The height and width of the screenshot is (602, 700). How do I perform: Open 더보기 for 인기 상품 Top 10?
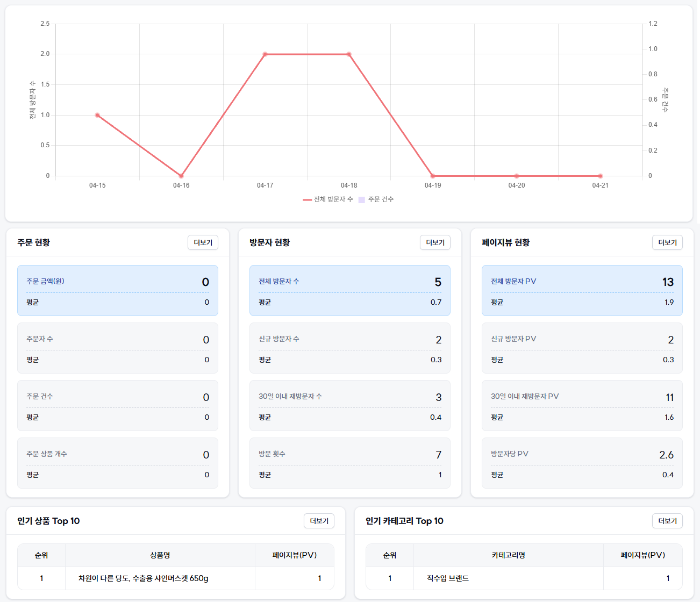click(x=319, y=521)
